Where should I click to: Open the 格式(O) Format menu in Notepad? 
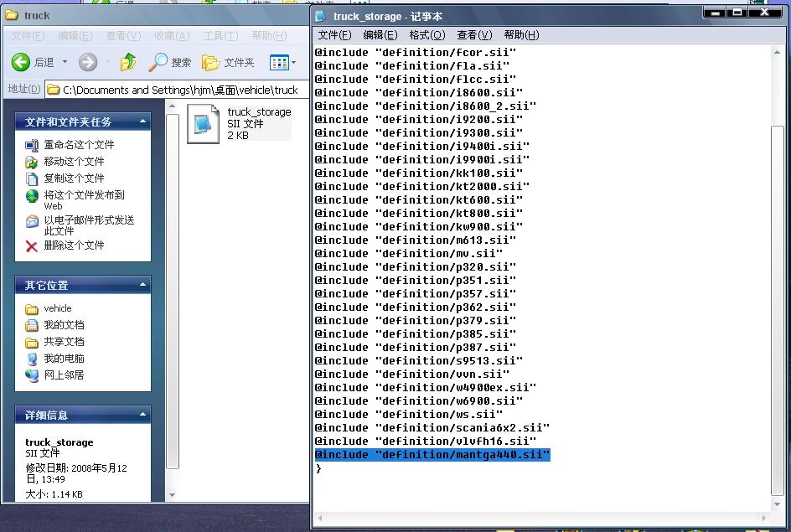click(x=427, y=34)
